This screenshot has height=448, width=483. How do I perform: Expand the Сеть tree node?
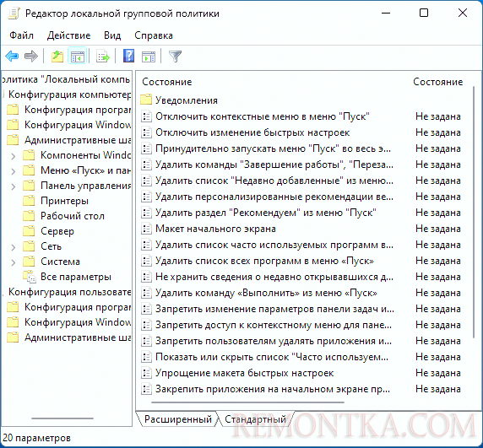(x=14, y=247)
